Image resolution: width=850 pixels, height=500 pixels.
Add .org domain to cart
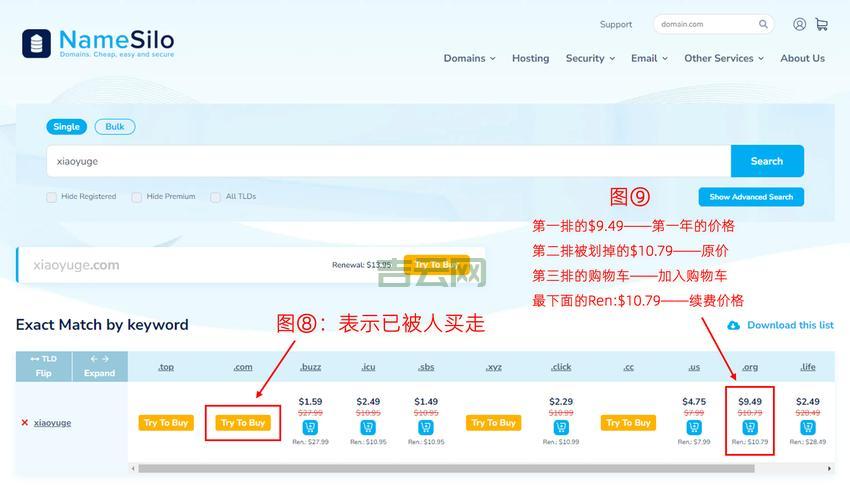[x=750, y=428]
